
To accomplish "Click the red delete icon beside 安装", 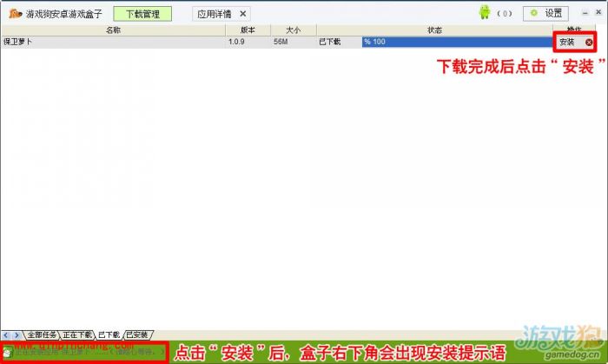I will coord(589,42).
